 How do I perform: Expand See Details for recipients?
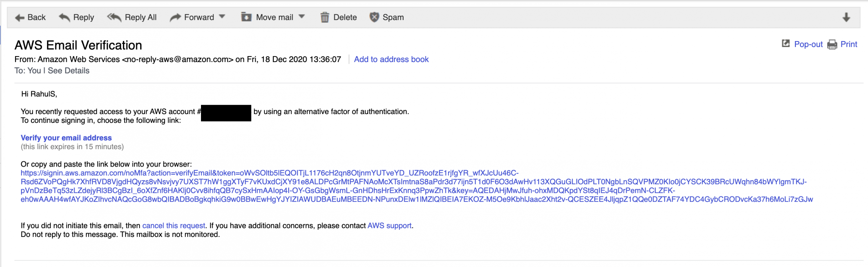pyautogui.click(x=68, y=71)
